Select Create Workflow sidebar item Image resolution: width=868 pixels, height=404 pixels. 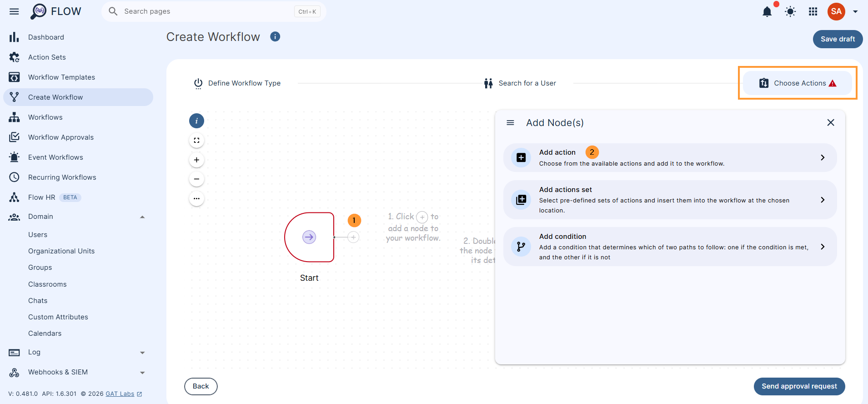[x=78, y=97]
